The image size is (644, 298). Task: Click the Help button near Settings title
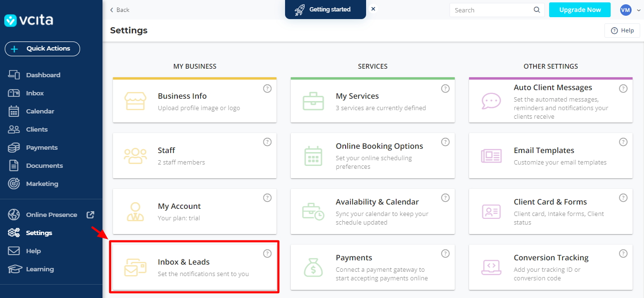click(622, 31)
